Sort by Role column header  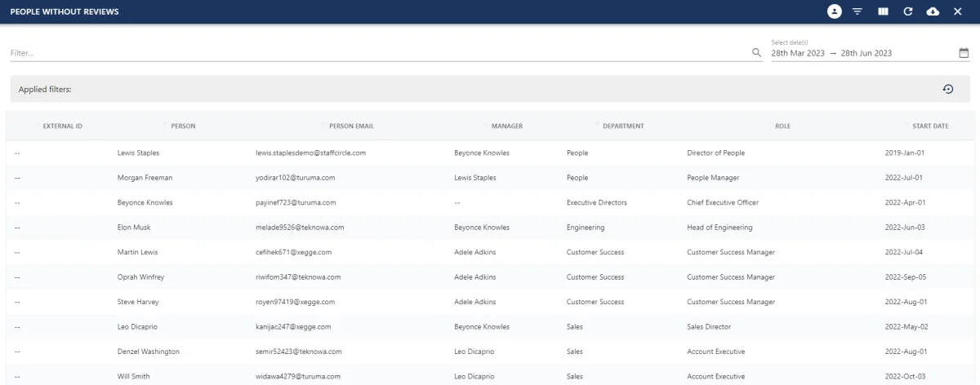point(782,126)
